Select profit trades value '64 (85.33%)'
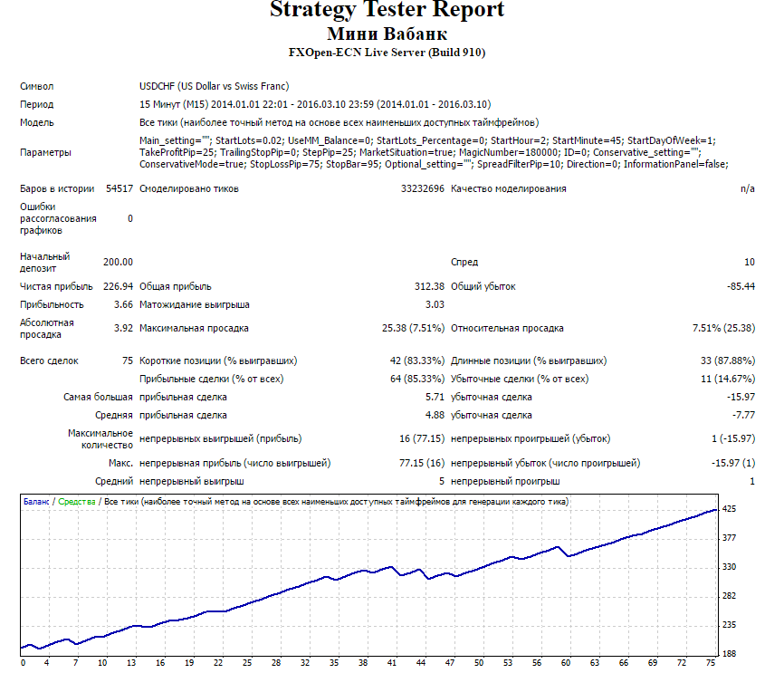 tap(417, 379)
